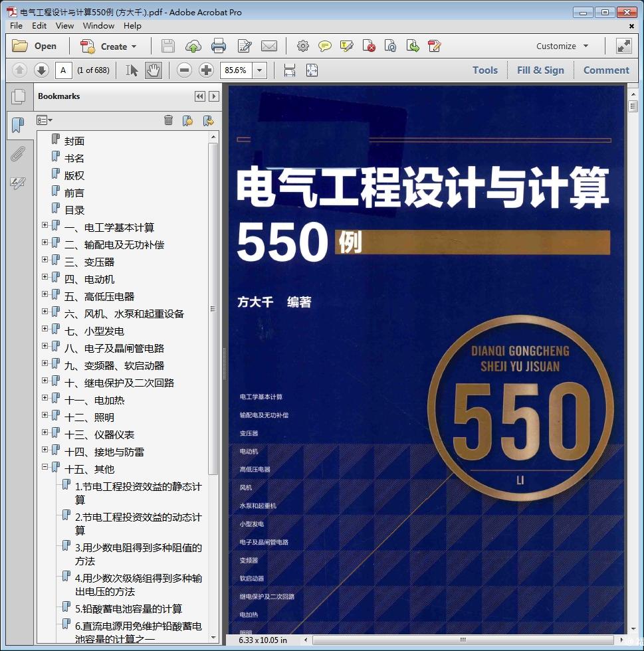
Task: Open the Window menu
Action: (x=98, y=26)
